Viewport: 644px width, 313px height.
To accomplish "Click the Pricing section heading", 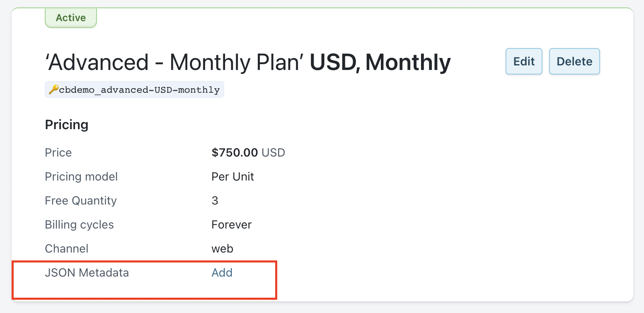I will click(x=66, y=125).
